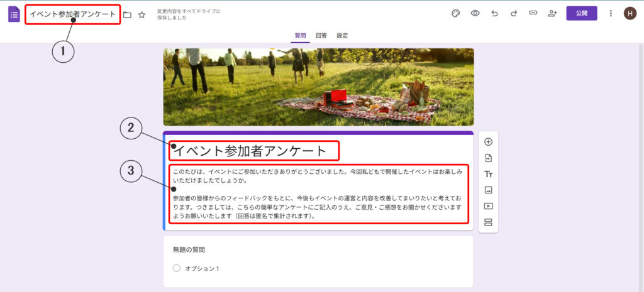Click the 無題の質問 question title

(189, 249)
